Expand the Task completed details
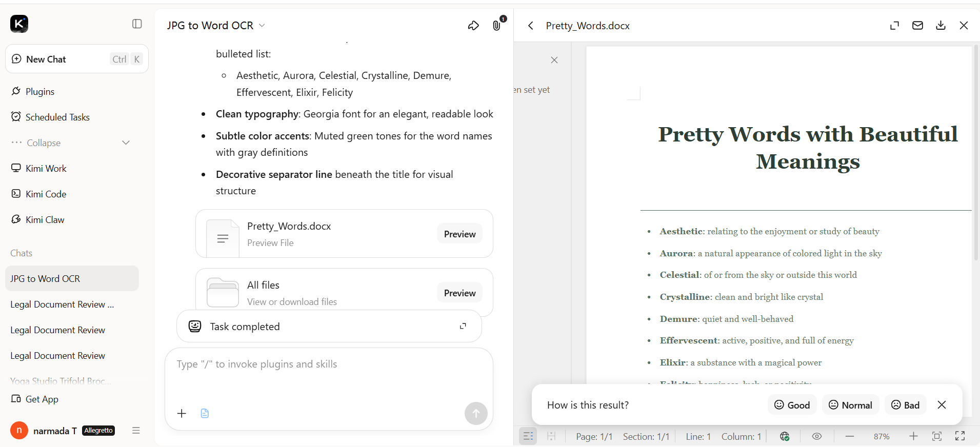 coord(463,326)
